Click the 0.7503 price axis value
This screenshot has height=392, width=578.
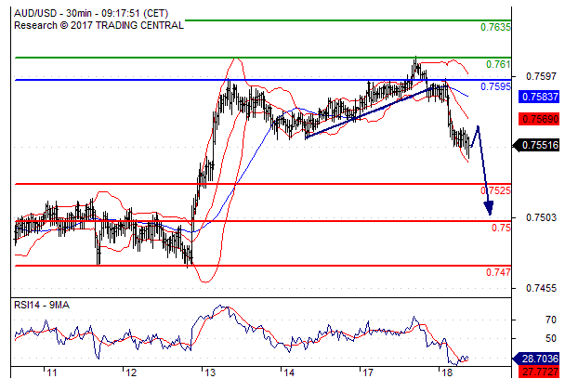pyautogui.click(x=541, y=217)
